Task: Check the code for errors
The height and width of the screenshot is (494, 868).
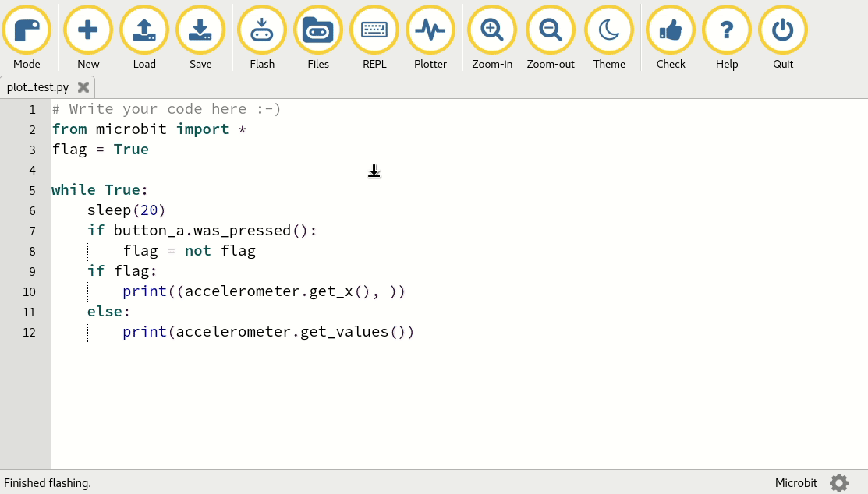Action: (x=671, y=31)
